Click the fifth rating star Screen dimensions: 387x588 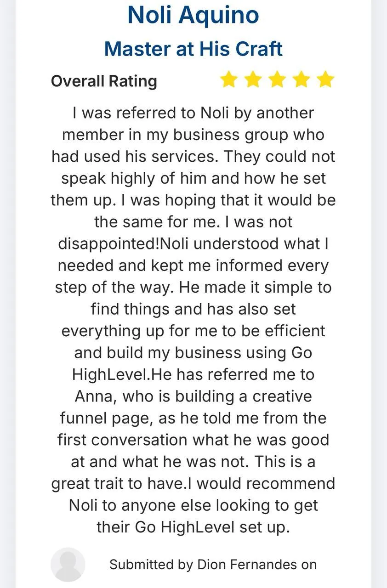[325, 79]
